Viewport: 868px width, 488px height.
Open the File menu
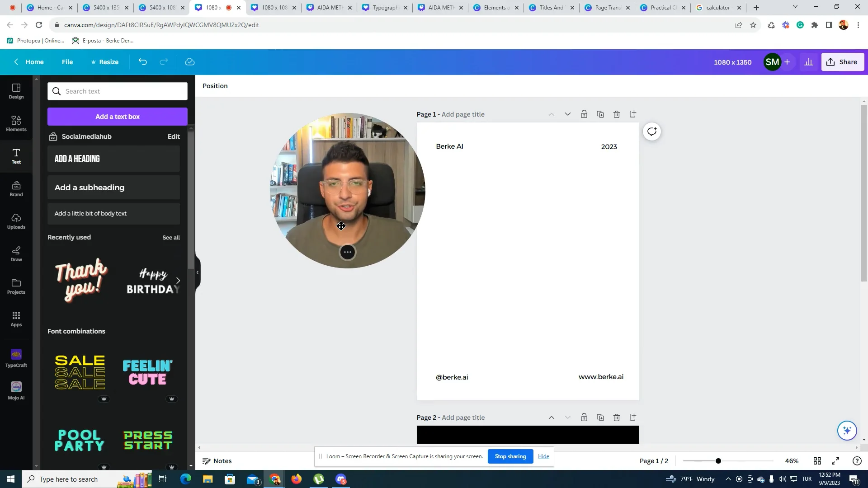67,62
